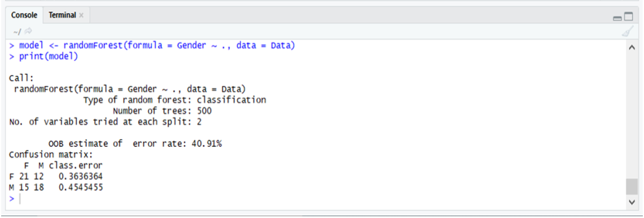644x218 pixels.
Task: Click the scrollbar track above the thumb
Action: [631, 116]
